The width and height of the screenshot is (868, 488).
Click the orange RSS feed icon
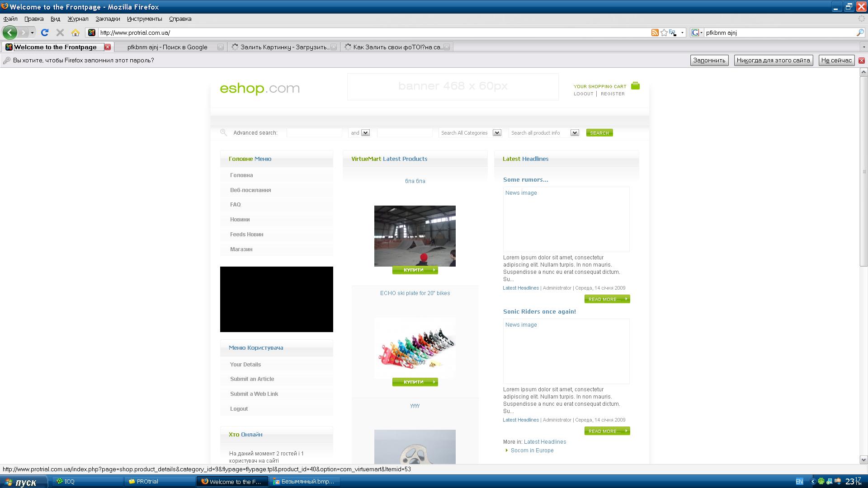click(x=654, y=33)
